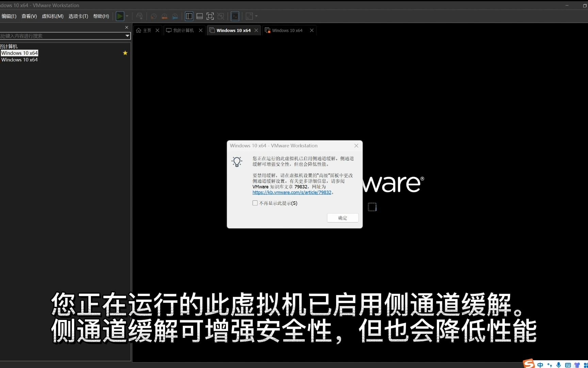Click the green power-on play button

(x=120, y=16)
